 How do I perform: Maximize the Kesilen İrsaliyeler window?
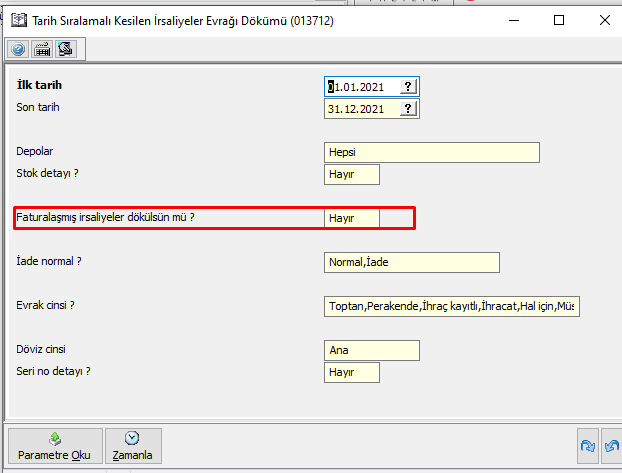[x=559, y=19]
